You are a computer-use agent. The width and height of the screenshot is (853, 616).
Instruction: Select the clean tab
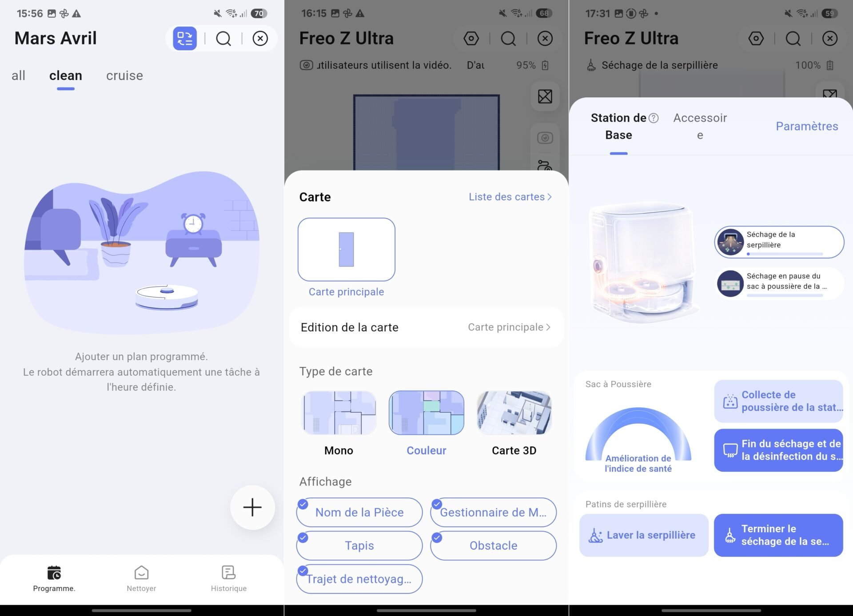66,76
